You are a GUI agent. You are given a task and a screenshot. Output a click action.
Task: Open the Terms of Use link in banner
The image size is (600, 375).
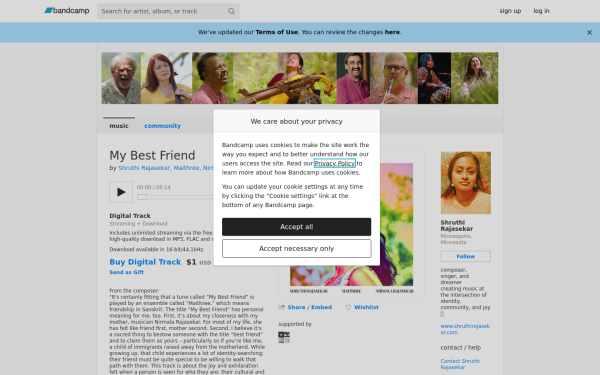pos(277,32)
